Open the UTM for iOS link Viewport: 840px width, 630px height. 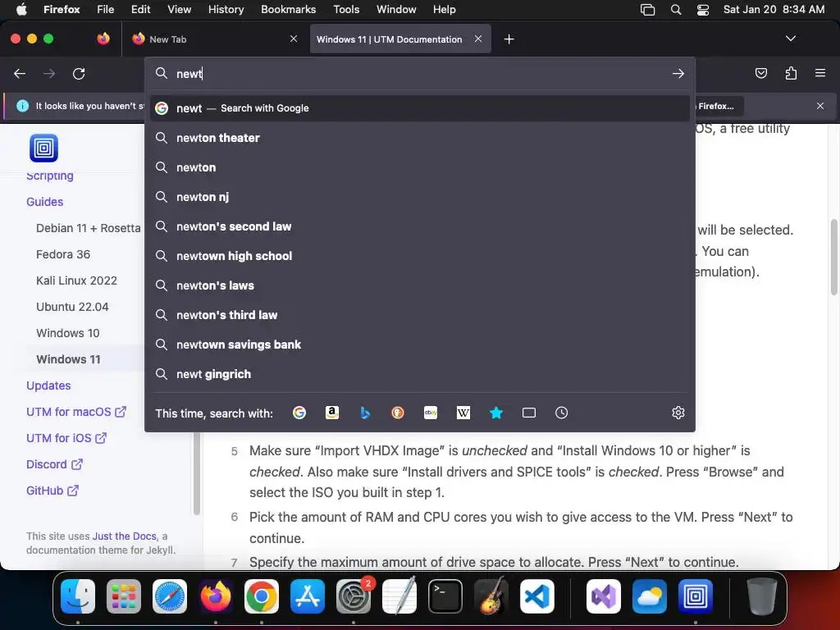point(66,438)
